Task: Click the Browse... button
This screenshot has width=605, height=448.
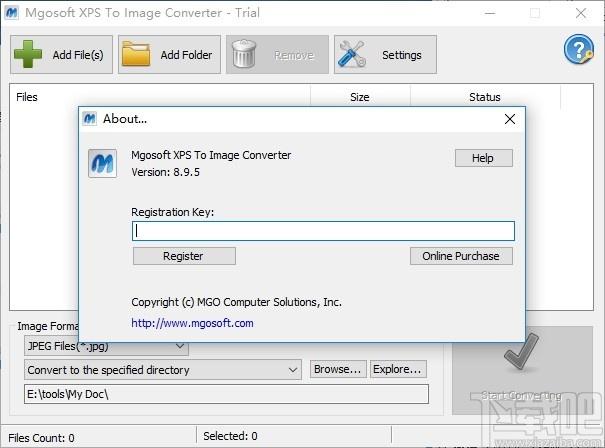Action: [x=337, y=370]
